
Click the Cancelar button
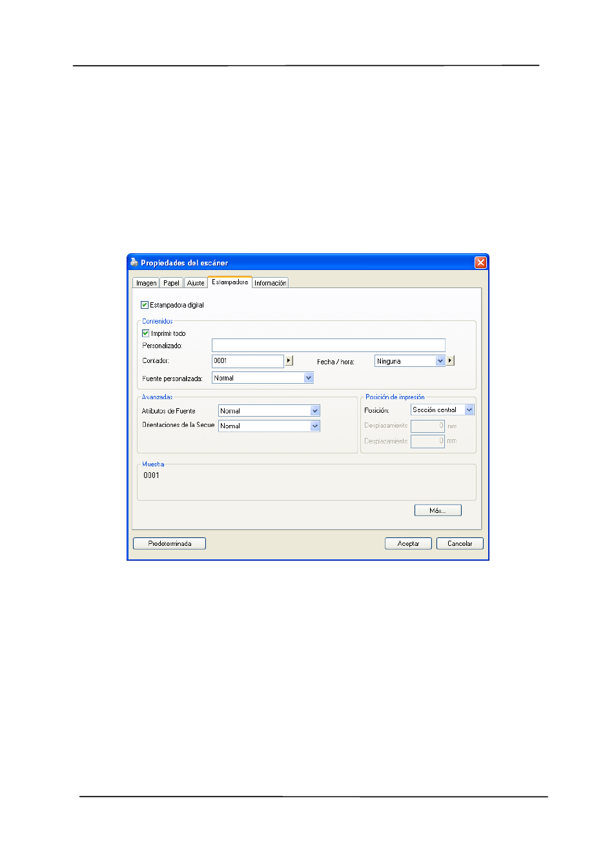[460, 544]
